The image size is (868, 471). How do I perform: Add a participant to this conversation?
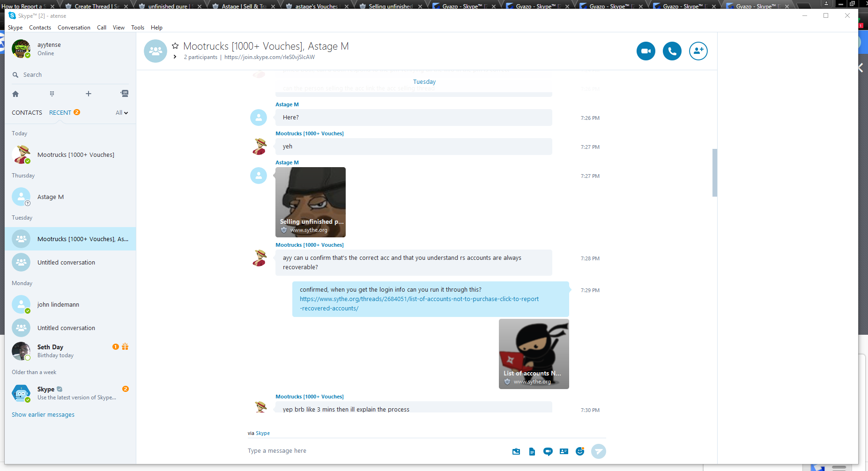coord(698,51)
